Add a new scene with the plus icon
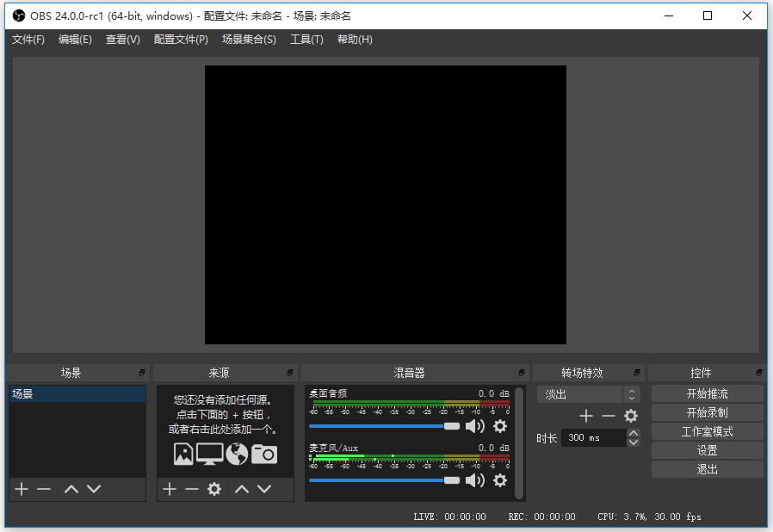The width and height of the screenshot is (773, 532). [20, 489]
